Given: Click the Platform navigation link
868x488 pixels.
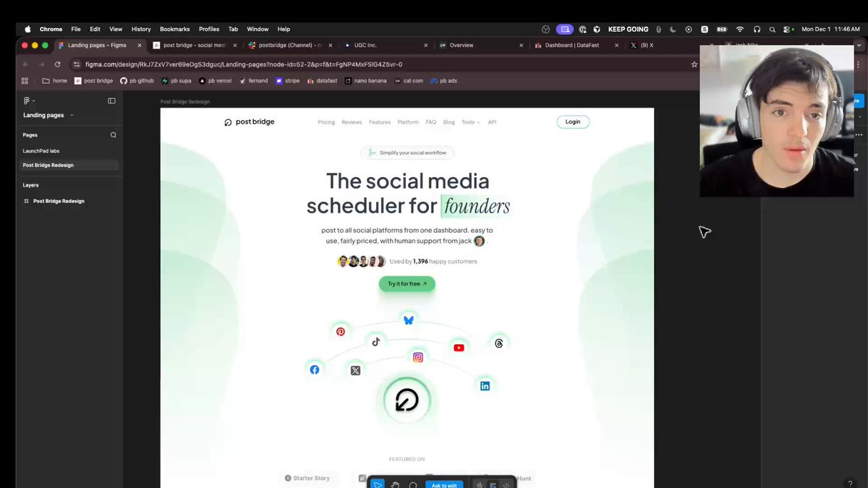Looking at the screenshot, I should pyautogui.click(x=408, y=122).
